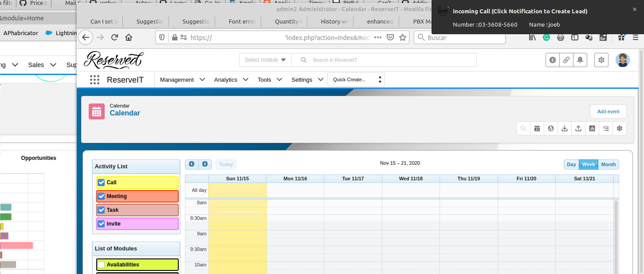Enable the Availabilities module checkbox
The image size is (644, 274).
click(101, 265)
